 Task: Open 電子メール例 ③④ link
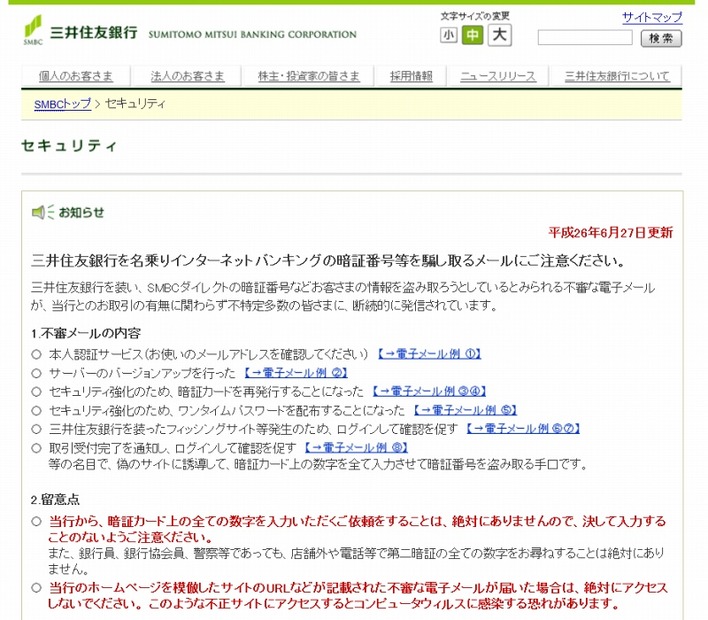pos(429,391)
